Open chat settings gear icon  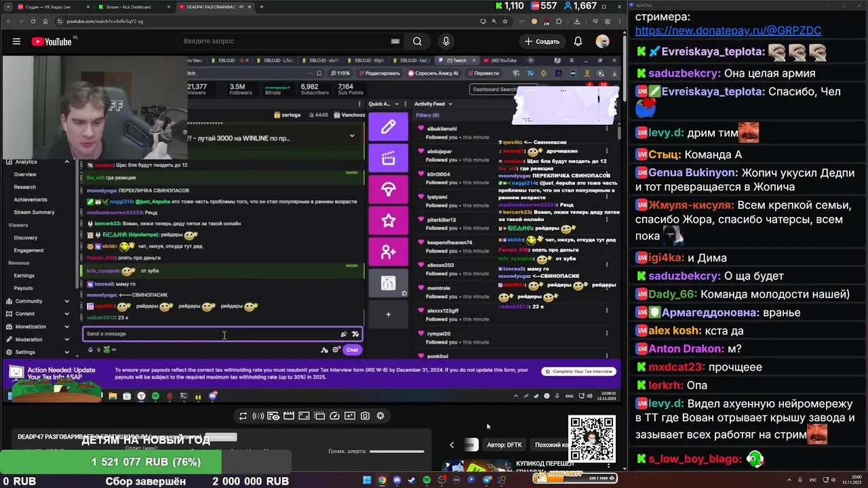pos(336,350)
